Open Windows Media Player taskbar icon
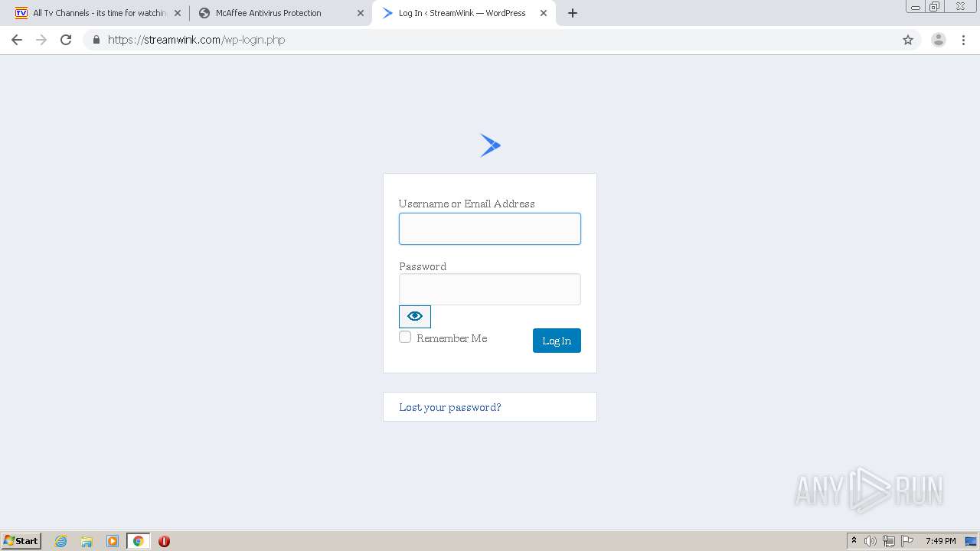 coord(113,541)
